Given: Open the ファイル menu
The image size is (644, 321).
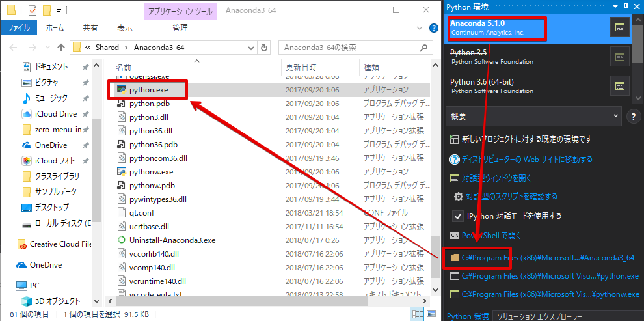Looking at the screenshot, I should click(x=18, y=28).
